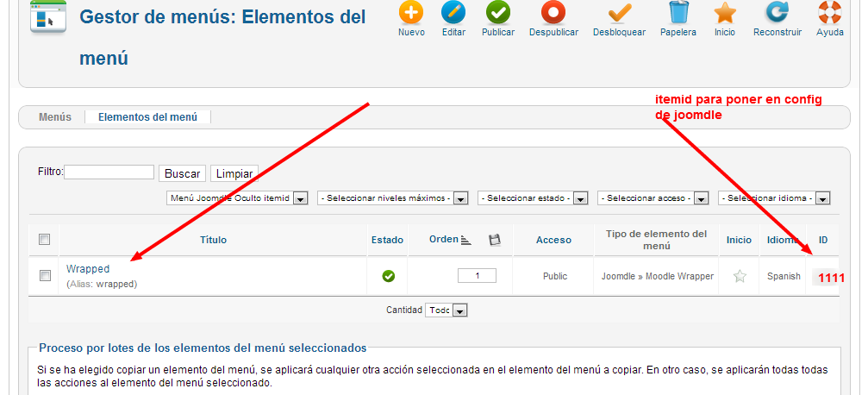Click the Nuevo toolbar icon

point(411,13)
